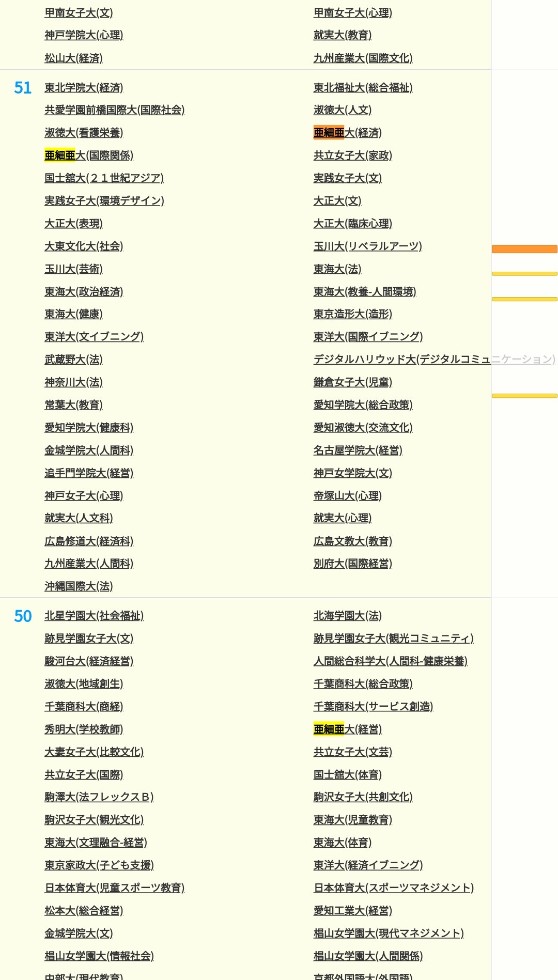Open 東京造形大(造形) link
This screenshot has height=980, width=558.
352,314
